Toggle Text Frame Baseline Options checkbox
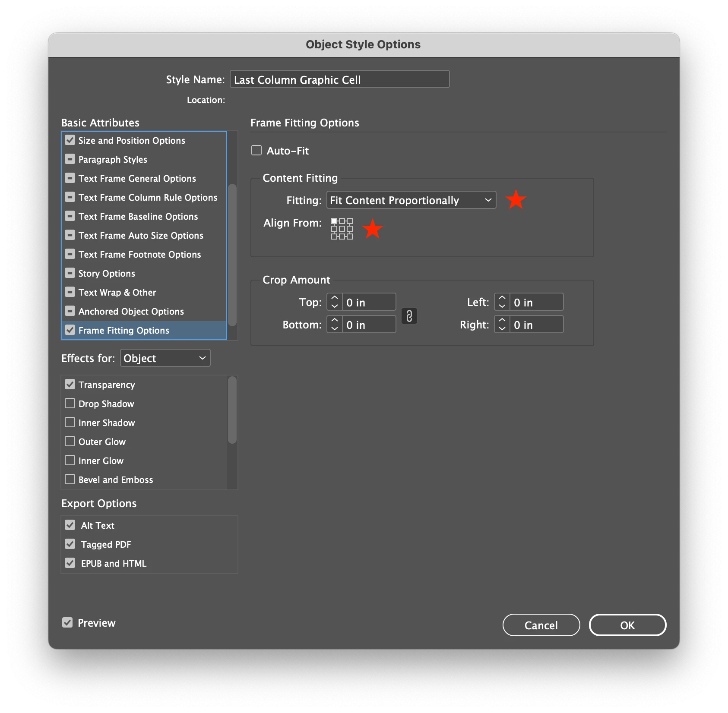 [70, 216]
